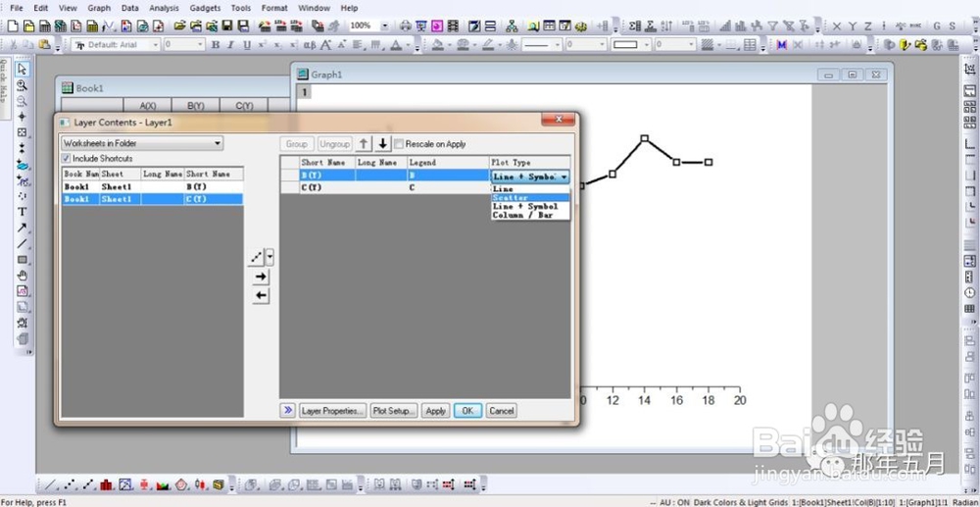Choose Line + Symbol from the Plot Type list
Image resolution: width=980 pixels, height=507 pixels.
[x=530, y=206]
